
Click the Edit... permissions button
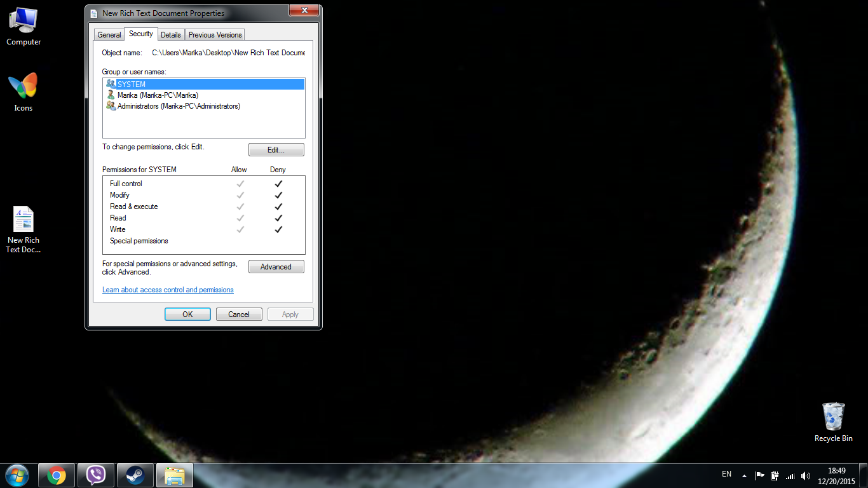click(276, 150)
